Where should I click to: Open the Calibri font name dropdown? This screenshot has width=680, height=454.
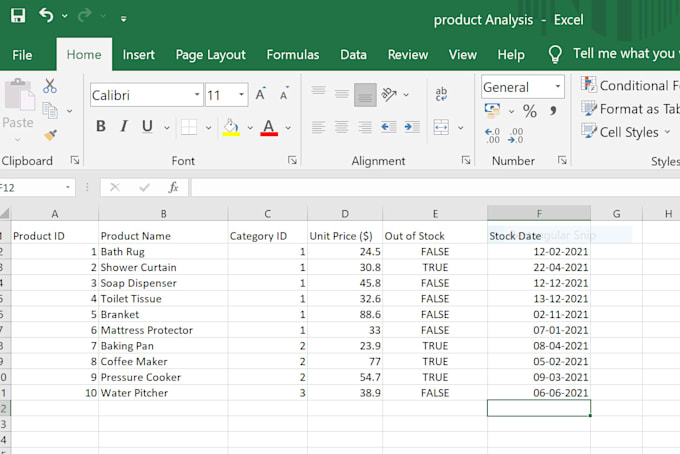pyautogui.click(x=197, y=95)
